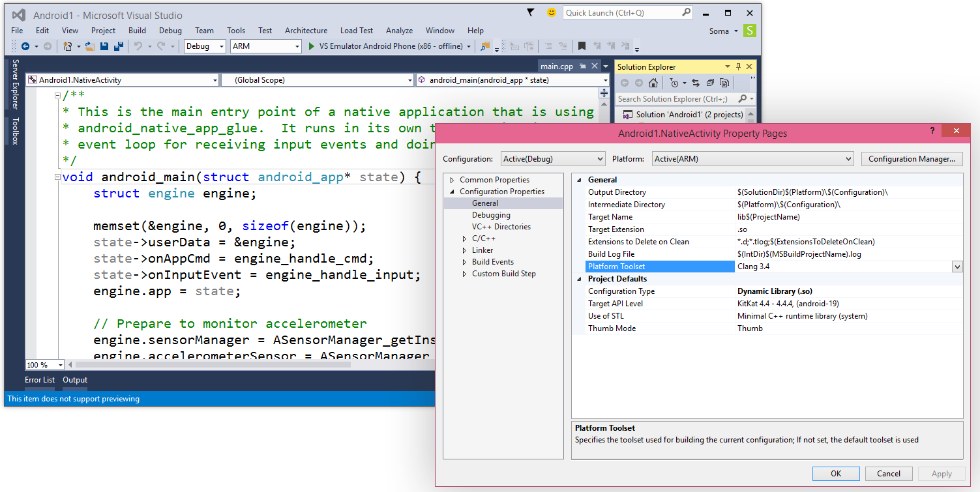
Task: Open the Platform Toolset value dropdown
Action: (957, 267)
